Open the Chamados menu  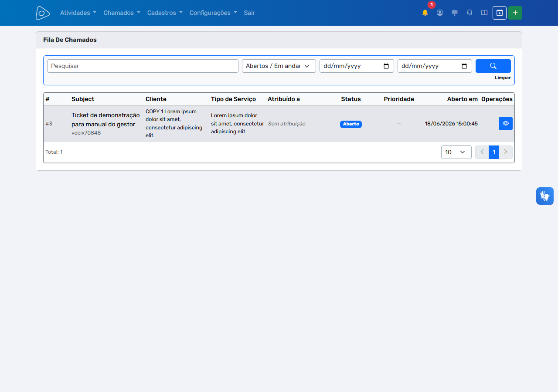pos(122,13)
